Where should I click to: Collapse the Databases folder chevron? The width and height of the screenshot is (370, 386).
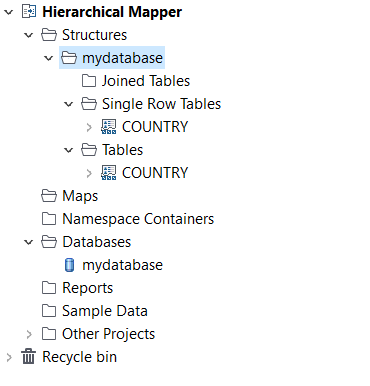[29, 242]
